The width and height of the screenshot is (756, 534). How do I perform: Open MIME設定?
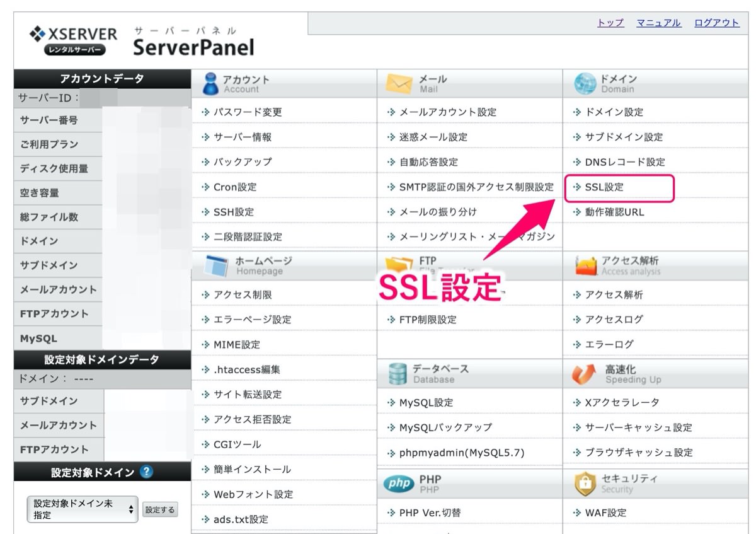pyautogui.click(x=236, y=345)
